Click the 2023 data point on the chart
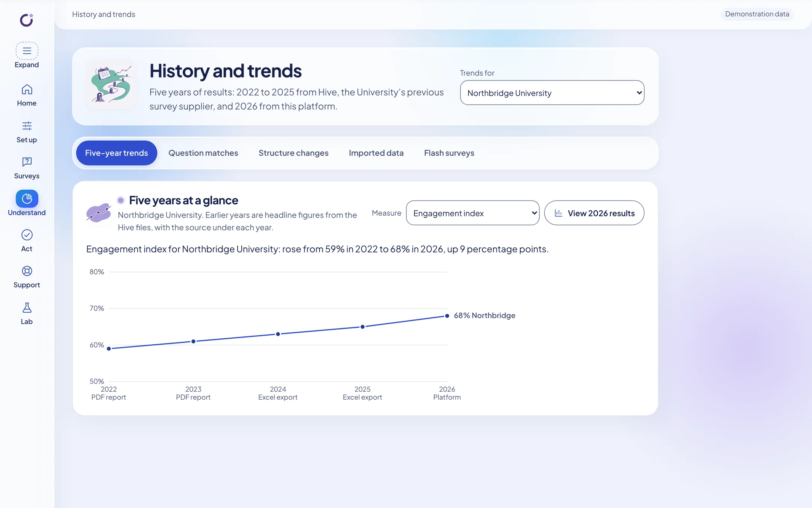812x508 pixels. point(194,341)
